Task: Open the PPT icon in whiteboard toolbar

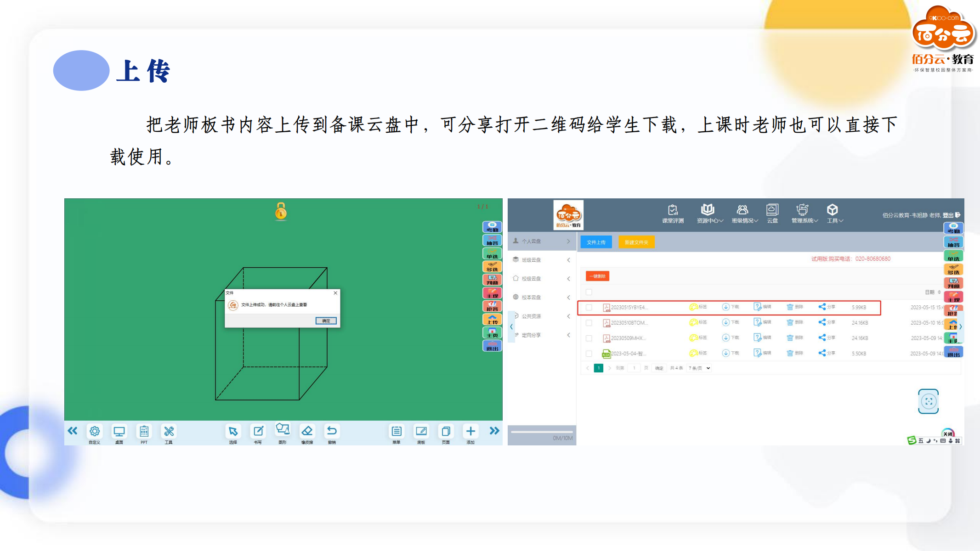Action: pyautogui.click(x=144, y=434)
